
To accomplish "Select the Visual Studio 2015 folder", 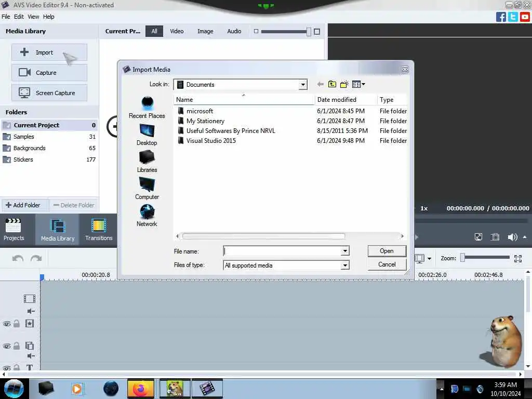I will point(211,140).
